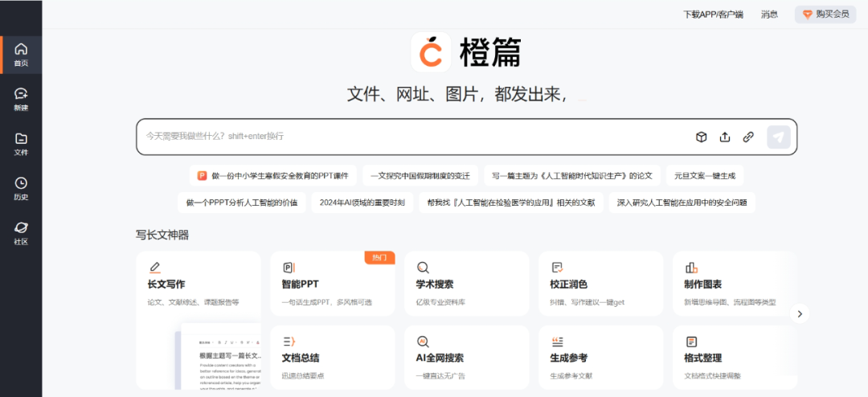The height and width of the screenshot is (397, 868).
Task: Click the 长文写作 preview thumbnail
Action: [x=218, y=356]
